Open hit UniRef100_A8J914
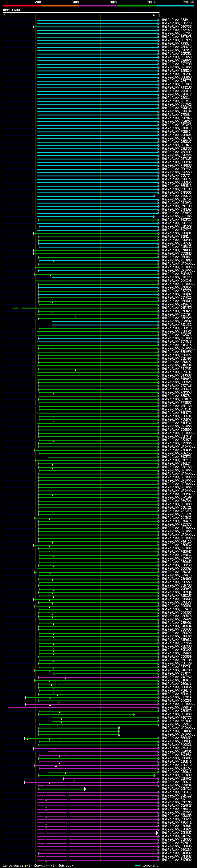The width and height of the screenshot is (197, 868). 176,20
